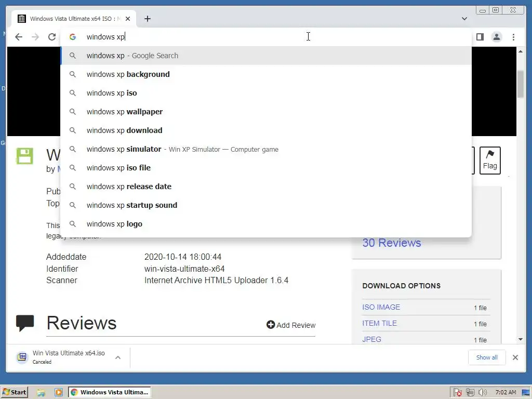The width and height of the screenshot is (532, 399).
Task: Select the 'windows xp iso file' suggestion
Action: (x=266, y=168)
